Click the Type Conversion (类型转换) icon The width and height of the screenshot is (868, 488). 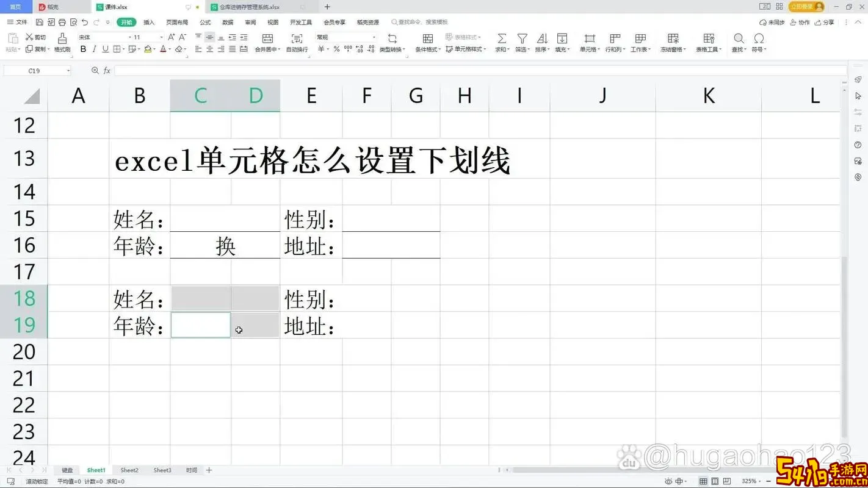[x=392, y=38]
